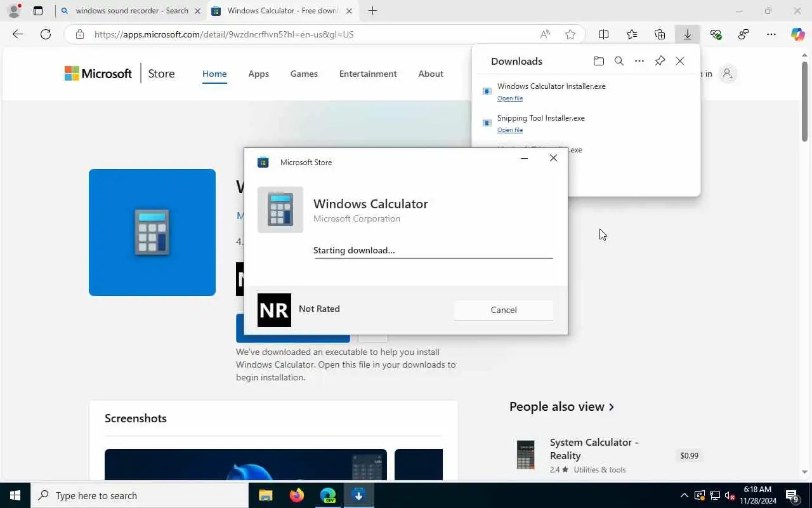This screenshot has width=812, height=508.
Task: Open the first screenshot thumbnail
Action: pos(246,465)
